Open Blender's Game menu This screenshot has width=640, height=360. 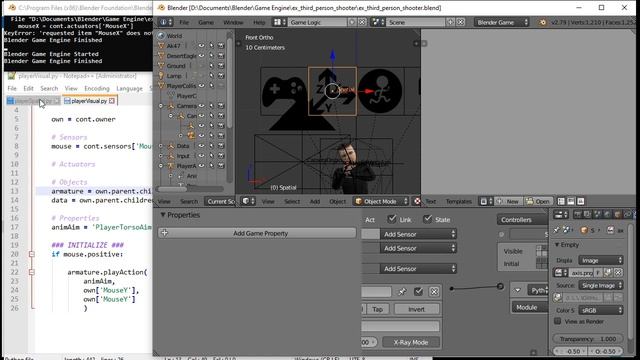tap(206, 22)
